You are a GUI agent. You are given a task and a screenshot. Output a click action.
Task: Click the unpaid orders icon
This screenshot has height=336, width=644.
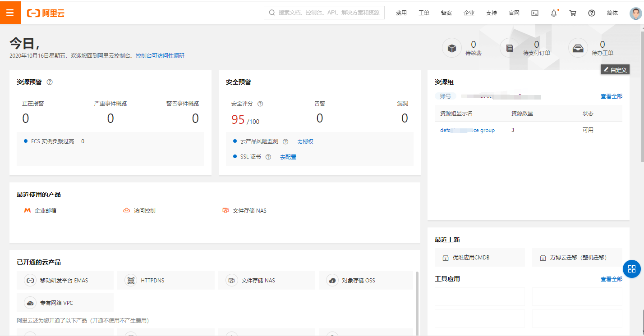pyautogui.click(x=509, y=48)
